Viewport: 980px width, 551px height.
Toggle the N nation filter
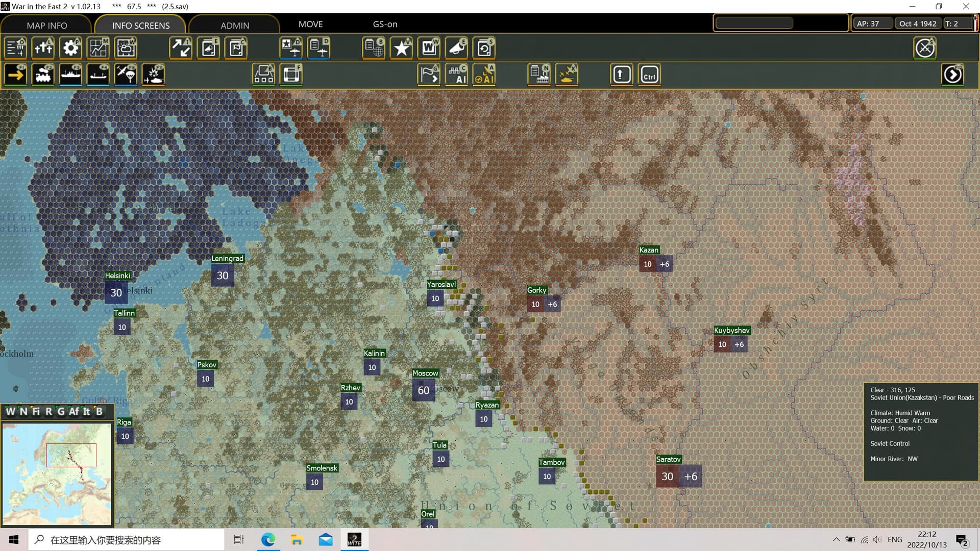coord(23,411)
